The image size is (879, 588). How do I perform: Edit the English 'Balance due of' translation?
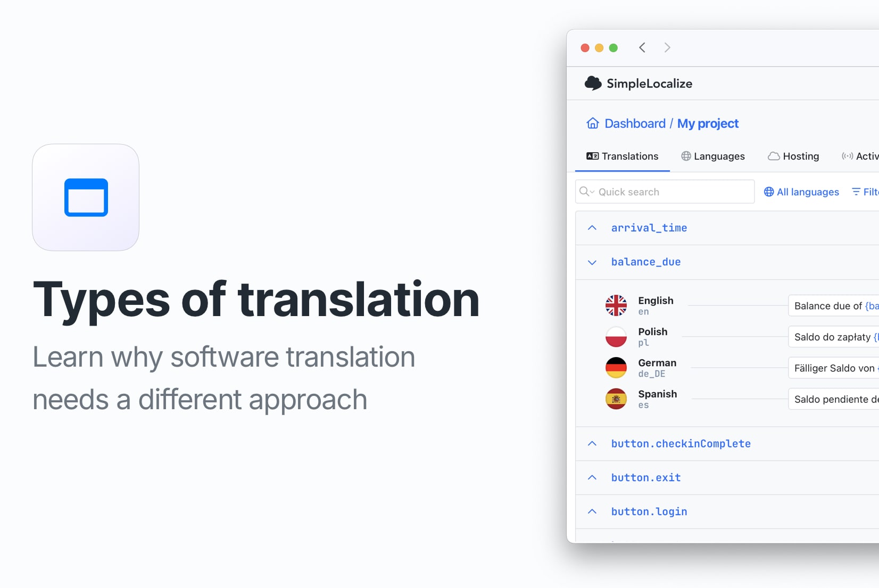point(834,305)
